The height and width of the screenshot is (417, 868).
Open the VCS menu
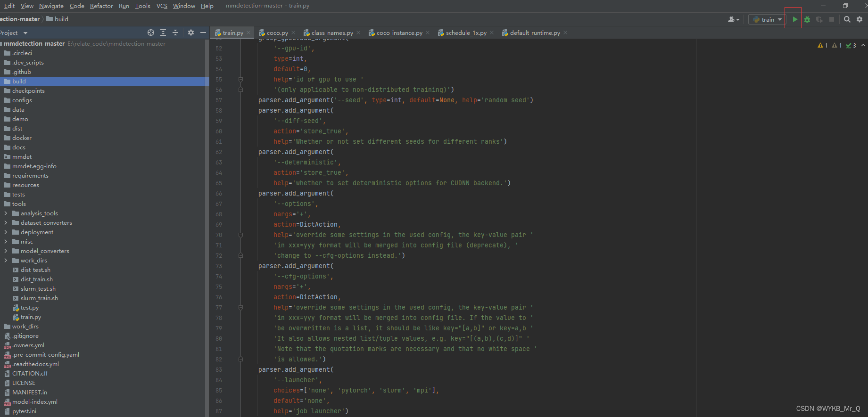pos(162,6)
